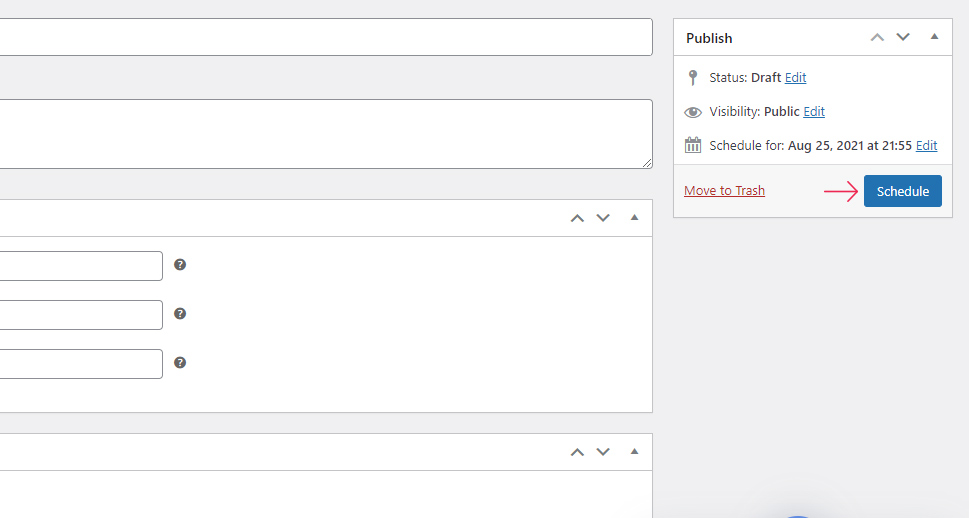Edit the scheduled publish date
The image size is (969, 518).
pyautogui.click(x=926, y=145)
